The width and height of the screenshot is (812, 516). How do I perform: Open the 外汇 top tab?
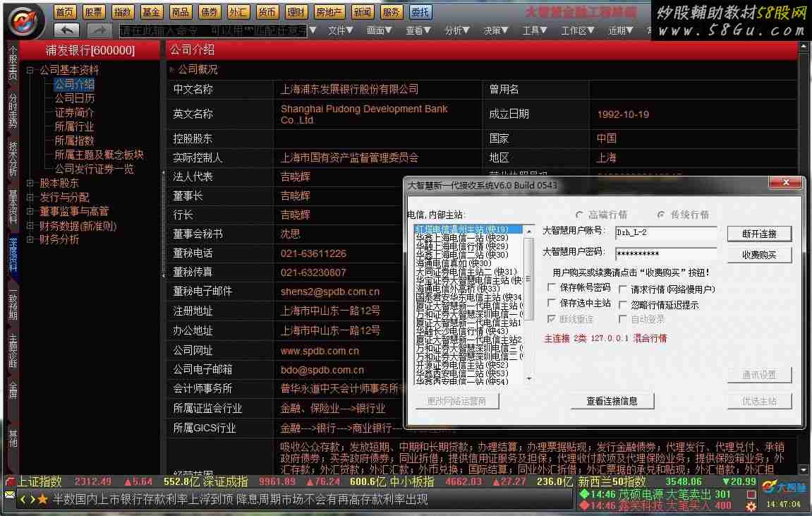pos(238,12)
